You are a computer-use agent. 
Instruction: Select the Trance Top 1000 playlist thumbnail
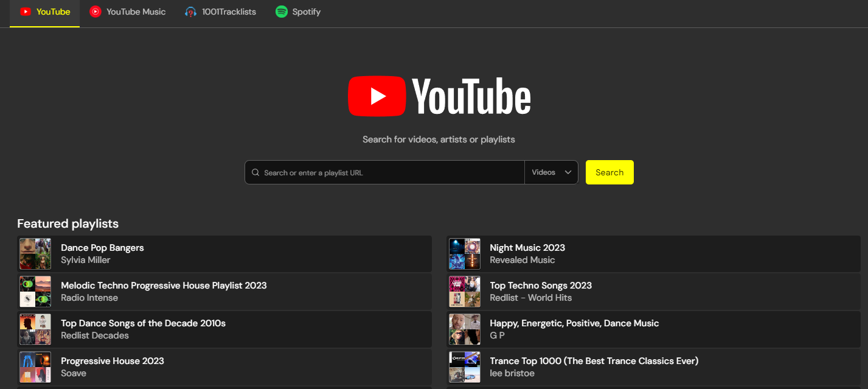(x=465, y=367)
